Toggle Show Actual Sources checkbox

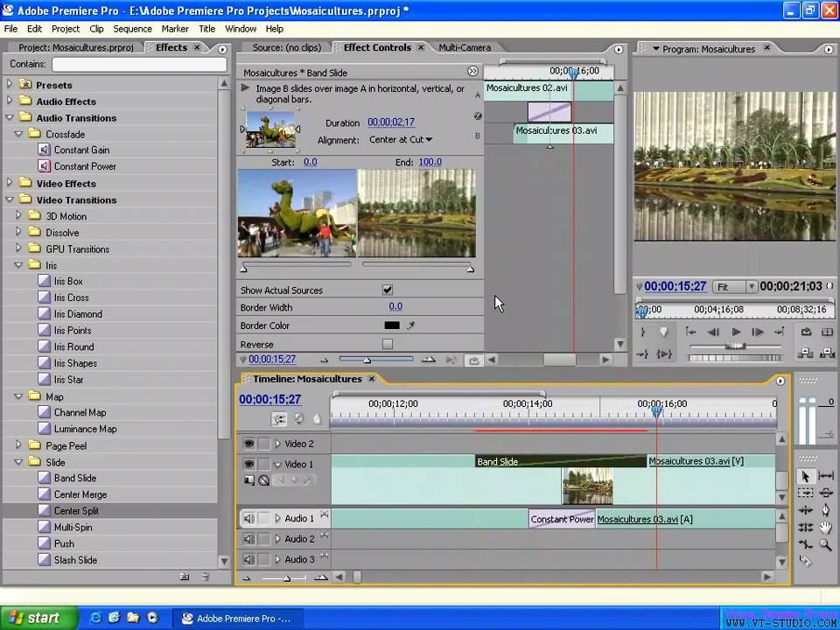coord(388,290)
